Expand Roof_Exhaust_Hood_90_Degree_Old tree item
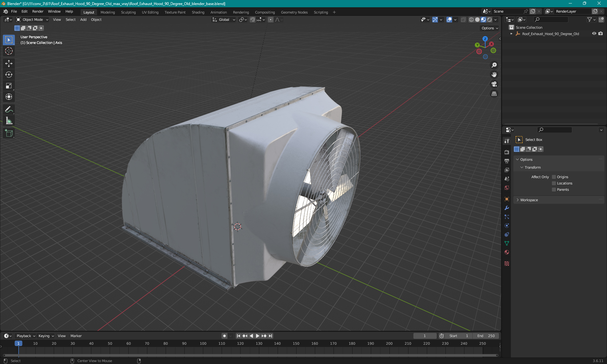 tap(512, 33)
